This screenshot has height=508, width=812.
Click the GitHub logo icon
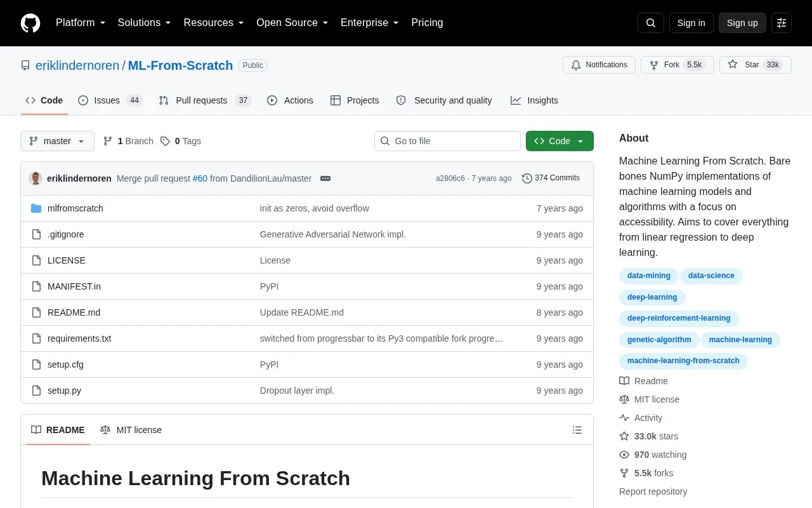30,23
